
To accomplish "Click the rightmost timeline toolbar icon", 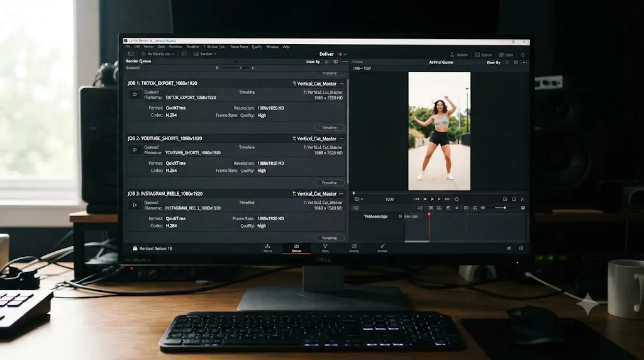I will [x=523, y=208].
